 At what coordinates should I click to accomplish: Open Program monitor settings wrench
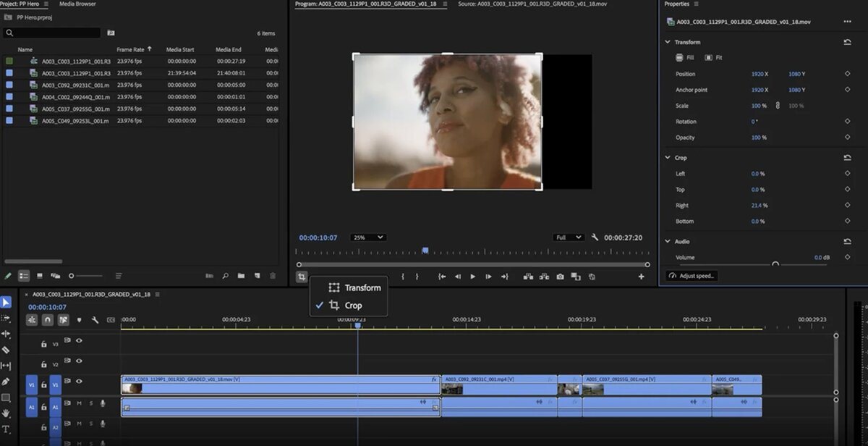(x=595, y=237)
